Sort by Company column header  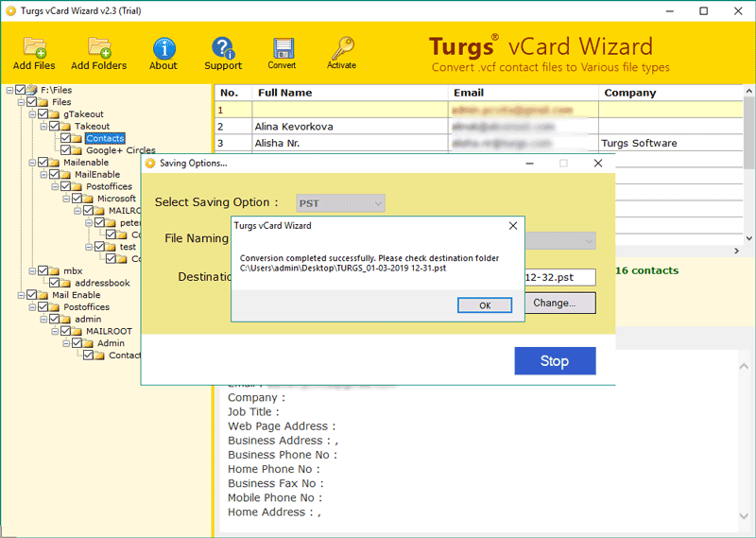(671, 93)
